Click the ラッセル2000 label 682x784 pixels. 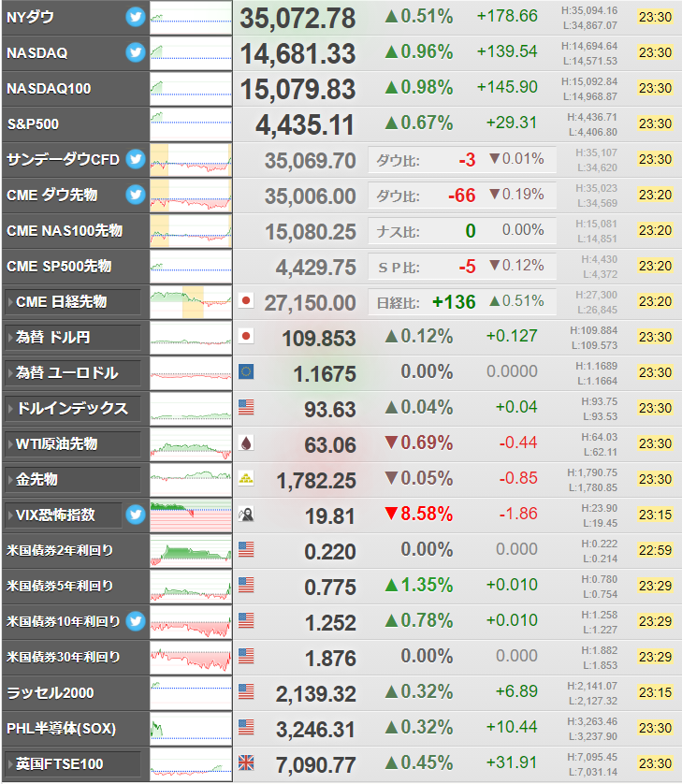(50, 693)
